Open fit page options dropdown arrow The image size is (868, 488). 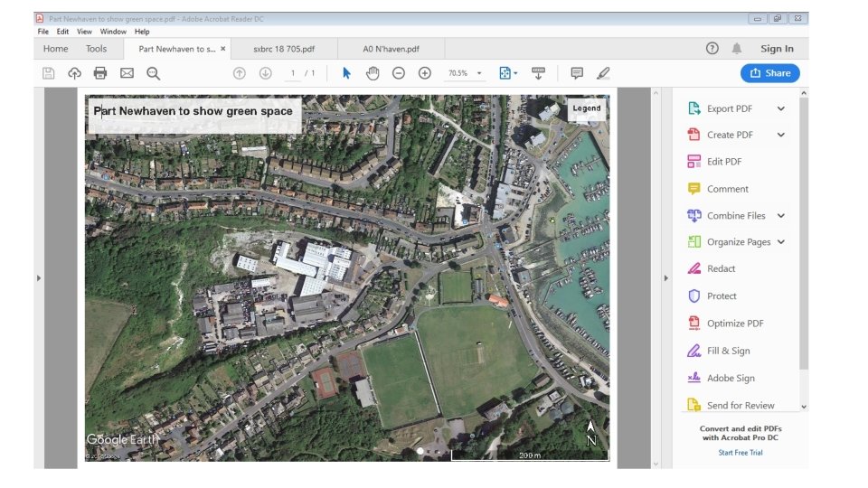coord(515,73)
